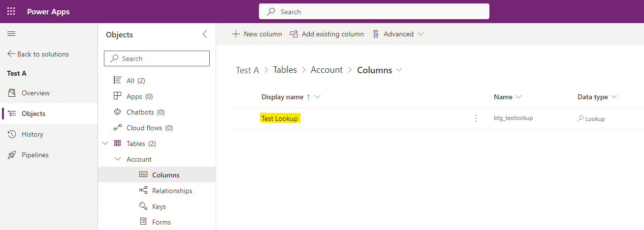Open the app launcher waffle icon
This screenshot has height=230, width=644.
pos(11,11)
